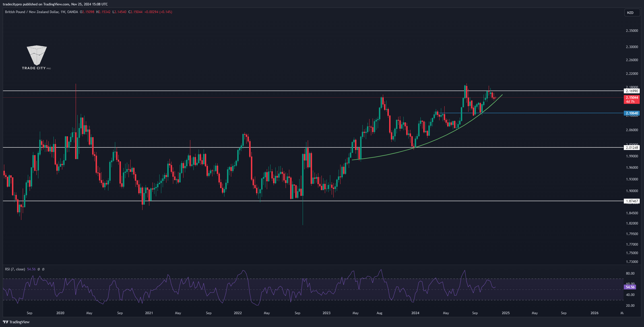644x327 pixels.
Task: Click the 1.90000 price axis tick
Action: click(632, 191)
